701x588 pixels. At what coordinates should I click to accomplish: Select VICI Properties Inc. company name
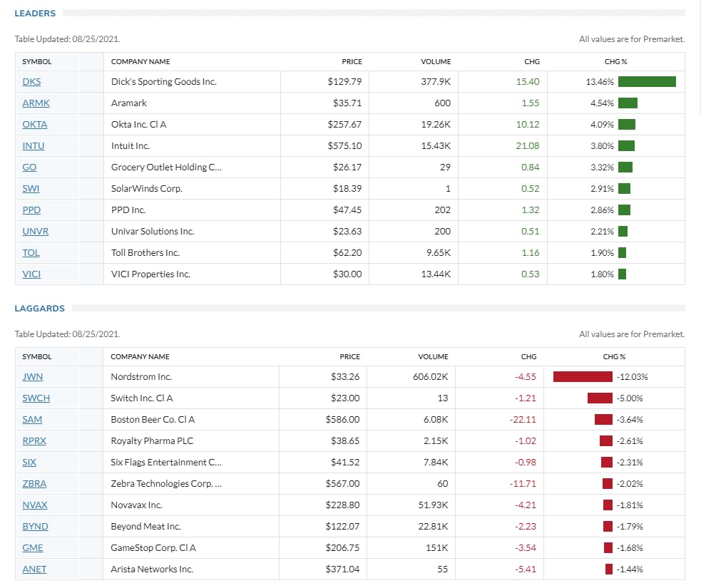point(150,274)
